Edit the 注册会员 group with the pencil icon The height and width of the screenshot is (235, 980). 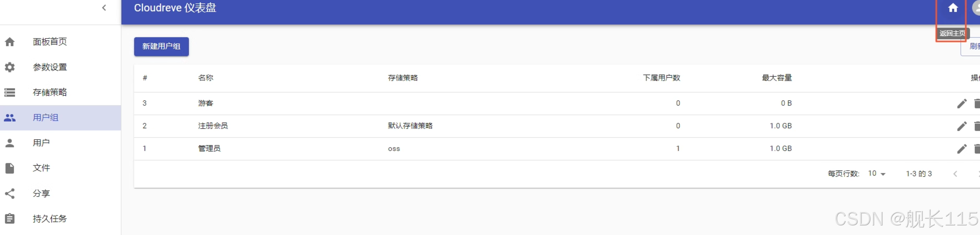[x=962, y=126]
